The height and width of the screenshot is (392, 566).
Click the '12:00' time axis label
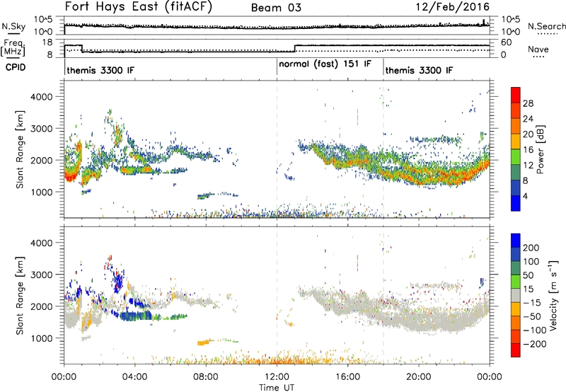[277, 377]
